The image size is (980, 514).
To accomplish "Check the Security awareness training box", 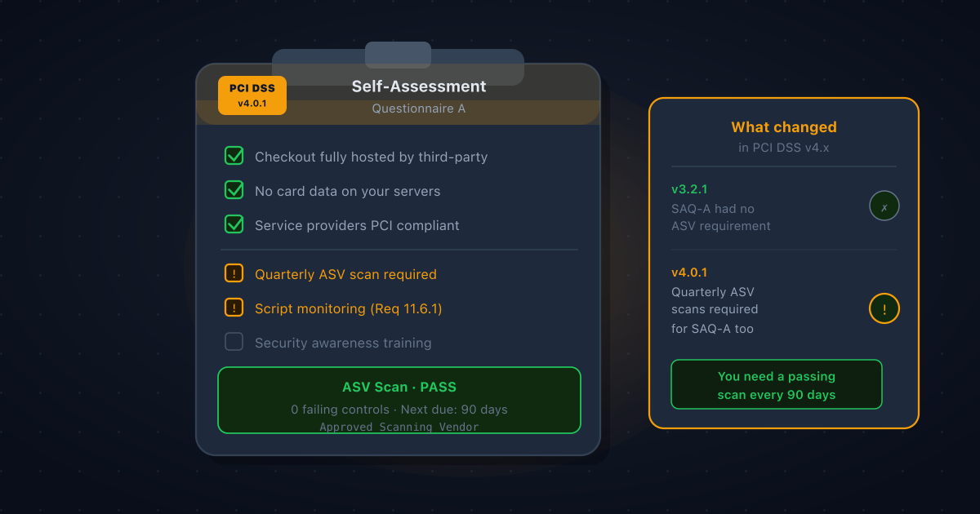I will (234, 342).
